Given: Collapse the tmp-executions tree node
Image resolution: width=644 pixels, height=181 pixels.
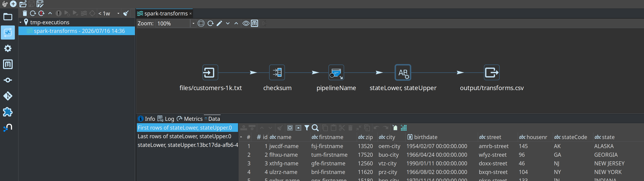Looking at the screenshot, I should point(20,22).
